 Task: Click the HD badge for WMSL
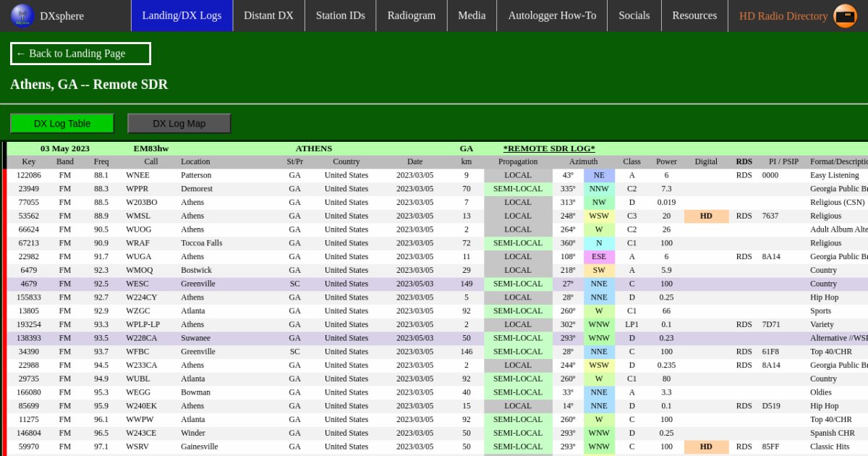[x=706, y=216]
